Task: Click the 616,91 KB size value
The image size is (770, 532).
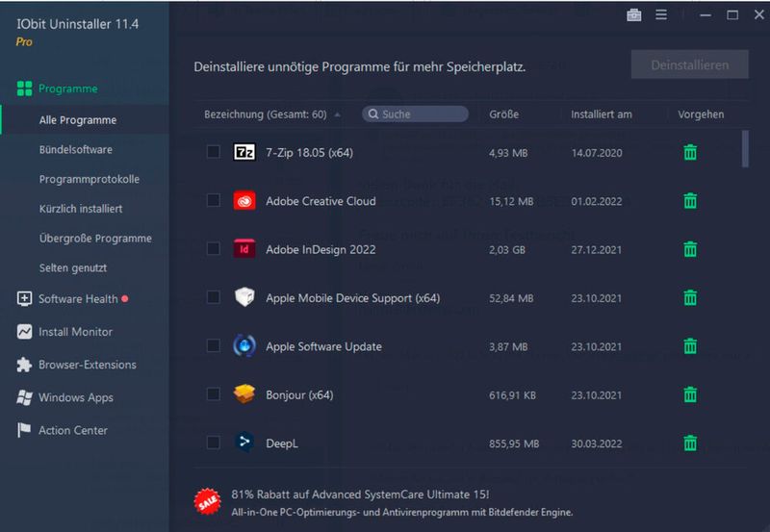Action: click(x=512, y=395)
